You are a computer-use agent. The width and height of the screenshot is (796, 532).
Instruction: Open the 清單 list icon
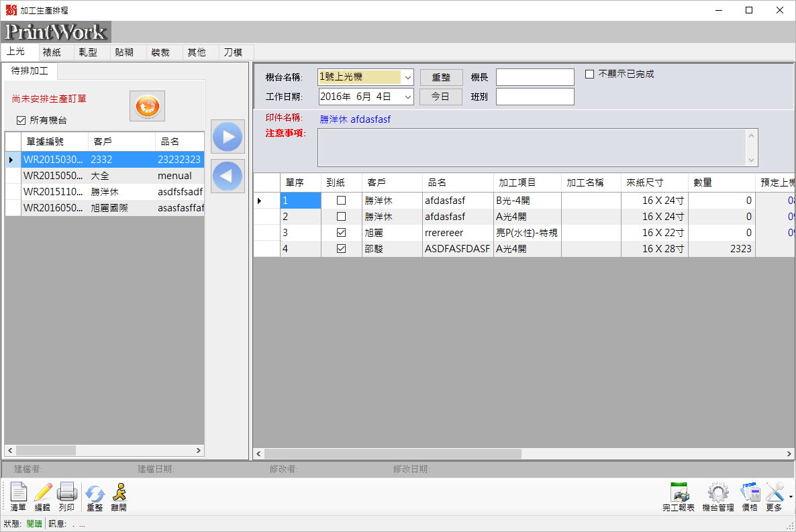click(x=18, y=496)
